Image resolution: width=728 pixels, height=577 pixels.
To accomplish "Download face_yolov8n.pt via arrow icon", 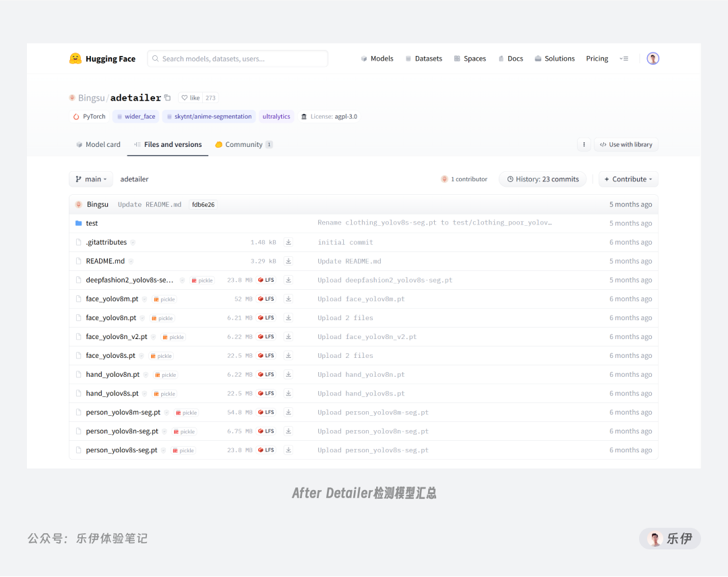I will point(289,317).
